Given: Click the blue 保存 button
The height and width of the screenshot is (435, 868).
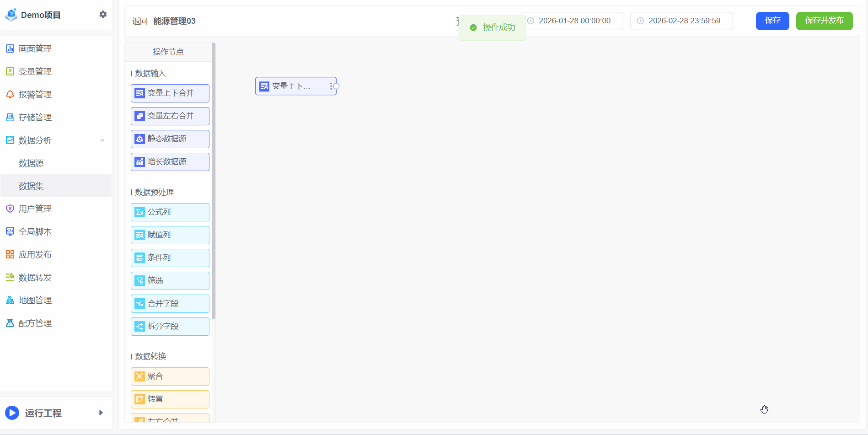Looking at the screenshot, I should tap(772, 21).
